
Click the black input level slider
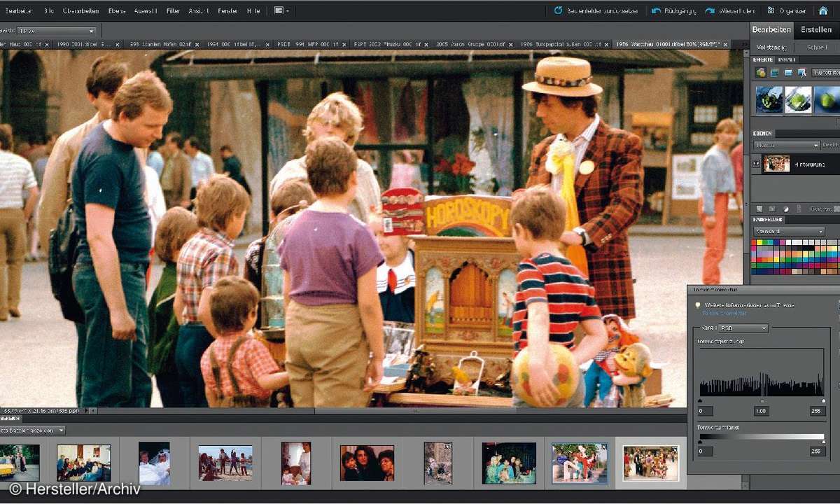(700, 400)
